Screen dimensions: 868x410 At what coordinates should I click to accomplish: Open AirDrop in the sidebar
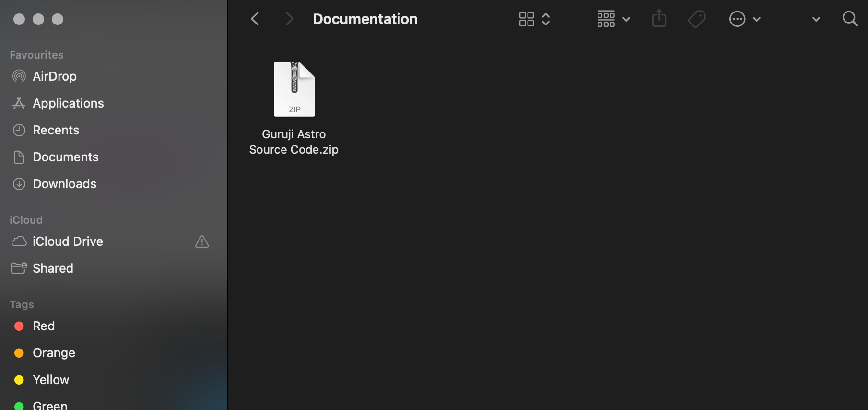click(55, 76)
